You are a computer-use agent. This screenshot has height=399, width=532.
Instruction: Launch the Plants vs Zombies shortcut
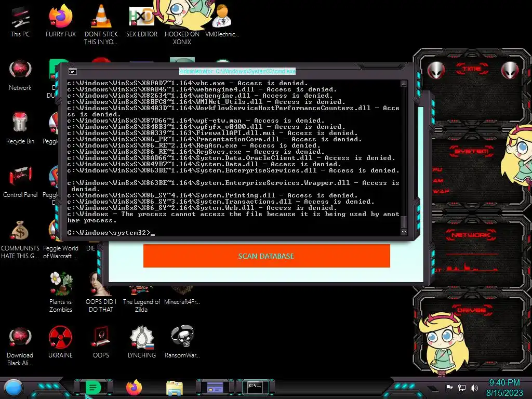pyautogui.click(x=60, y=292)
